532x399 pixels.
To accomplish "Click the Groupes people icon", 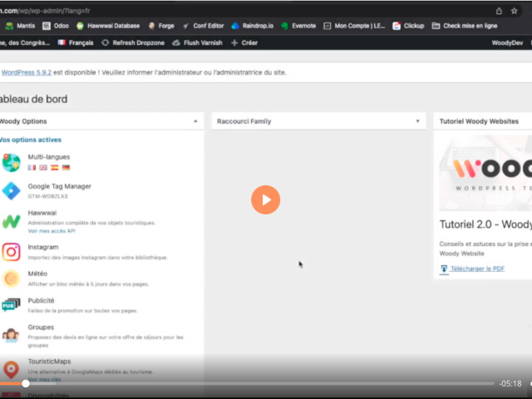I will pyautogui.click(x=11, y=335).
